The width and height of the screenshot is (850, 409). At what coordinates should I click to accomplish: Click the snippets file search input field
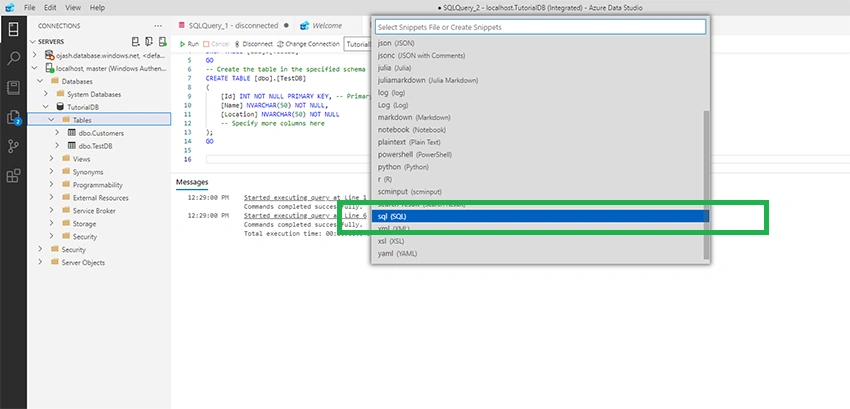click(x=540, y=27)
